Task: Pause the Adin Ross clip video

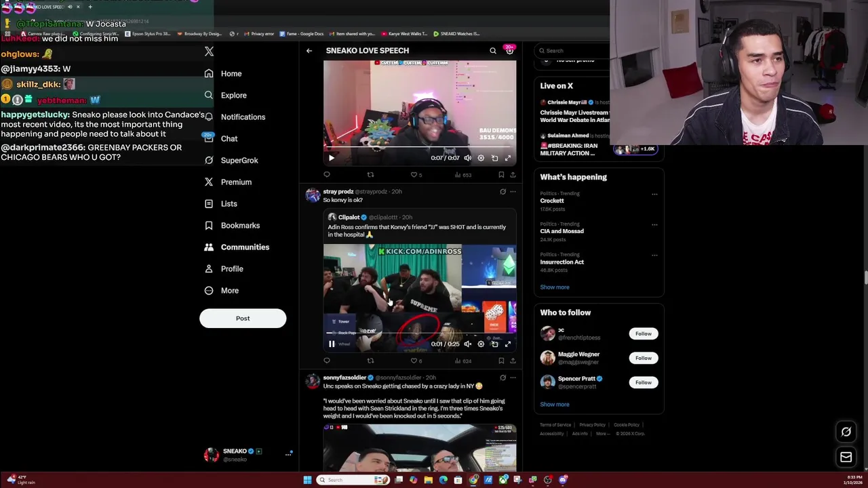Action: tap(332, 344)
